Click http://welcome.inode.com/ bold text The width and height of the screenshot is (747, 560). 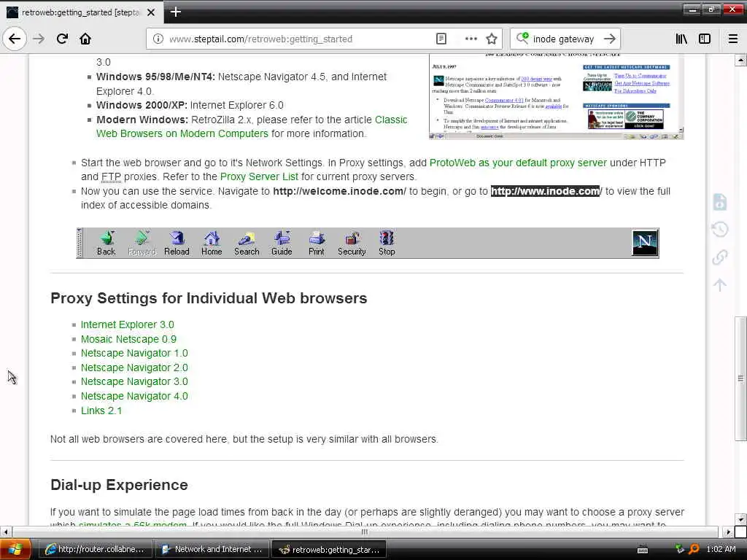coord(339,192)
